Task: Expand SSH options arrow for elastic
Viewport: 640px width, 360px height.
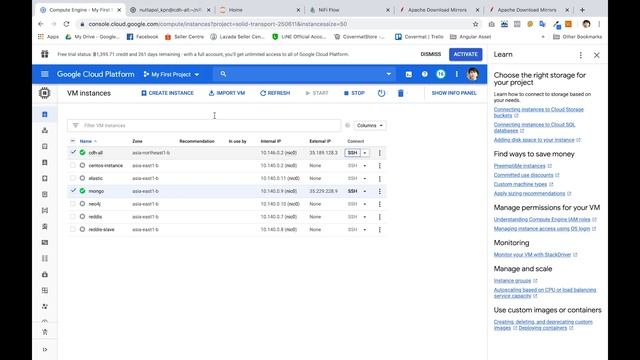Action: pos(365,178)
